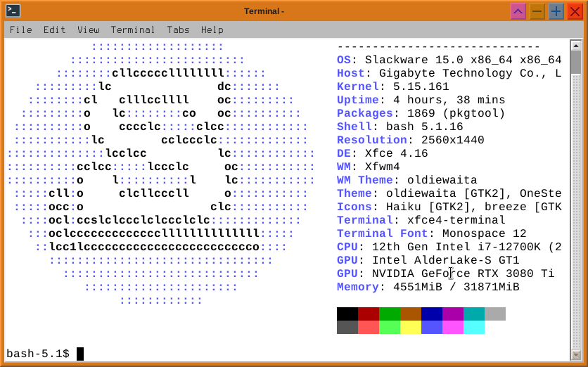Click the block cursor after the prompt

coord(80,354)
